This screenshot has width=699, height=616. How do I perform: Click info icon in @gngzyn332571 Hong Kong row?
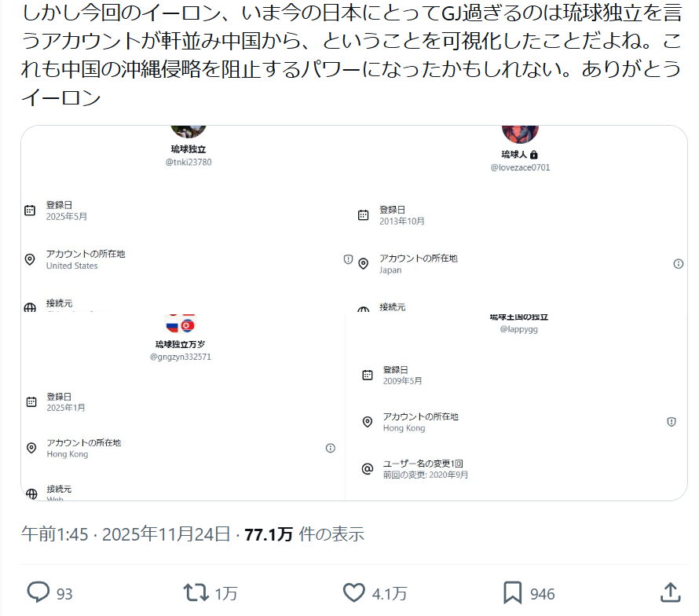point(331,448)
